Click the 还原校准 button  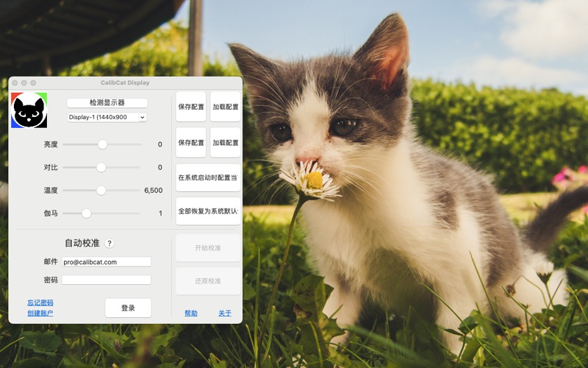tap(208, 281)
